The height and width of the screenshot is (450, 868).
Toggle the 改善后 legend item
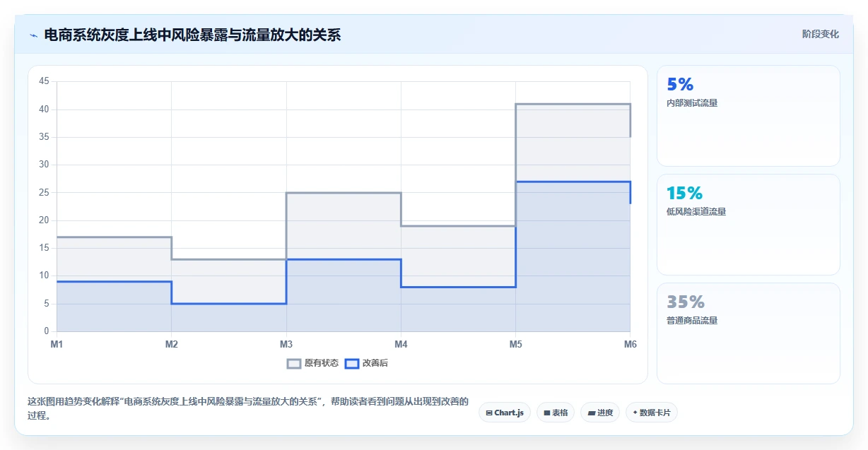click(366, 363)
